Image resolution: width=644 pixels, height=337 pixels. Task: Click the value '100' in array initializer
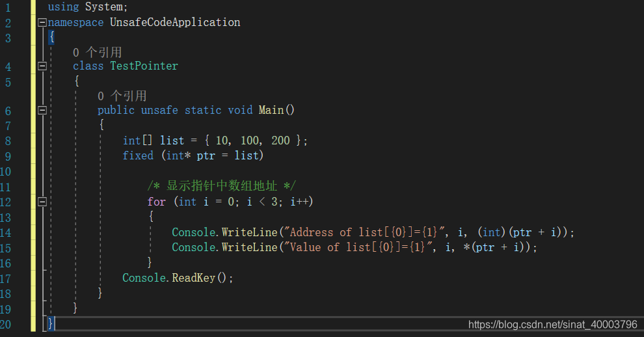coord(250,141)
